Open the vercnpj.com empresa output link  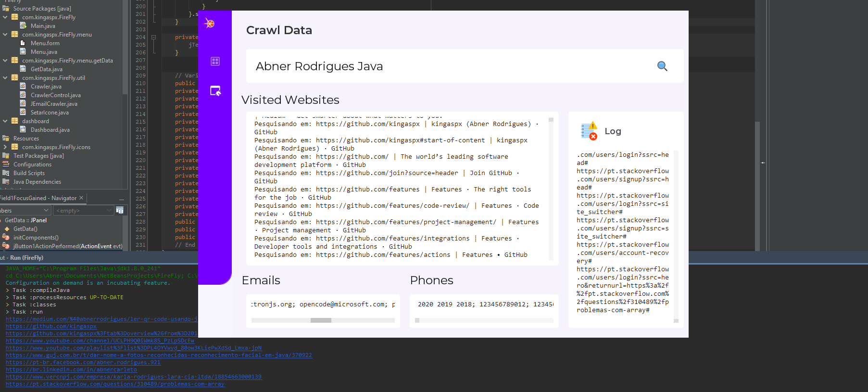click(134, 377)
